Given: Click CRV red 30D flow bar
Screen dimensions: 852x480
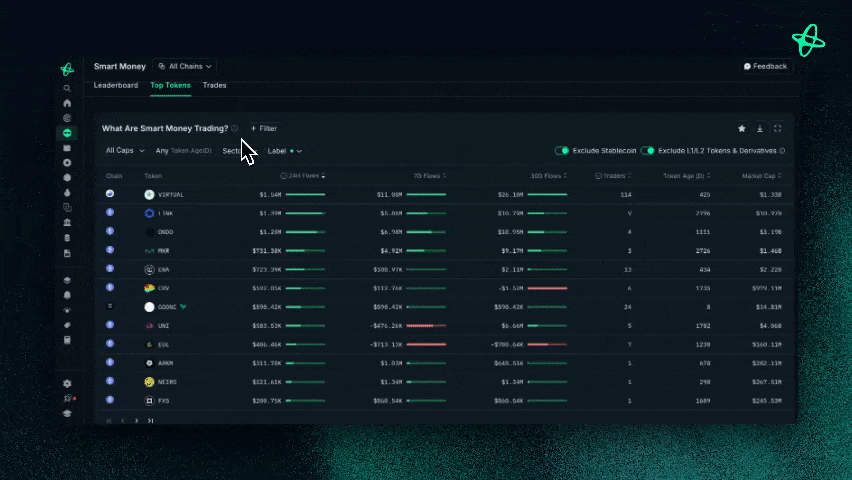Looking at the screenshot, I should [x=547, y=288].
